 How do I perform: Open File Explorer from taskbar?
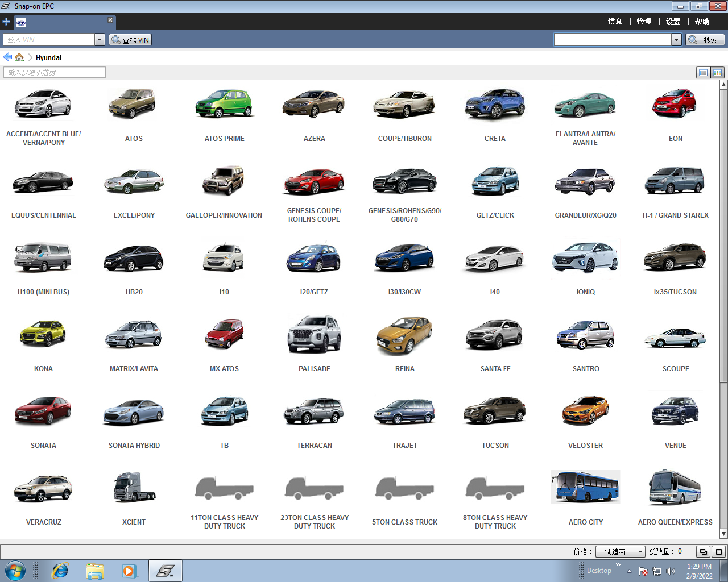click(x=95, y=571)
